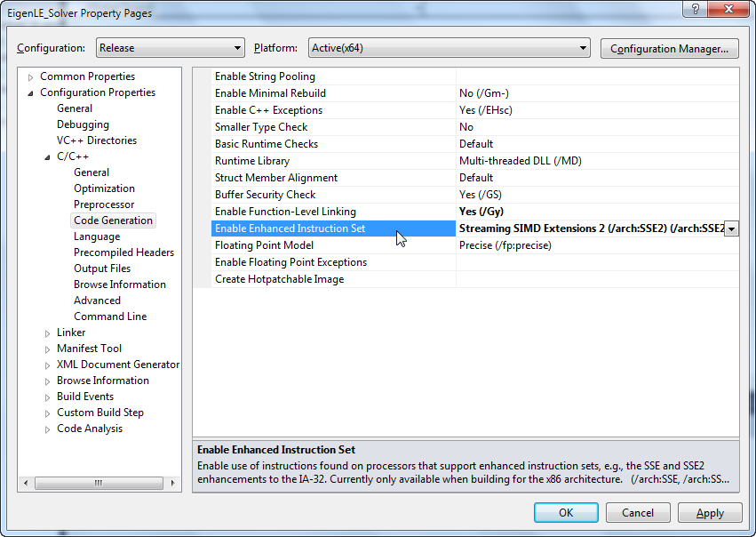756x537 pixels.
Task: Expand the Linker node arrow
Action: click(48, 333)
